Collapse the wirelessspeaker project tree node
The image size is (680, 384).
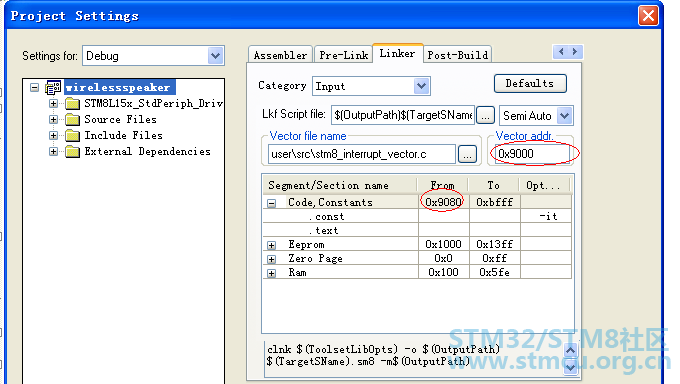[35, 88]
